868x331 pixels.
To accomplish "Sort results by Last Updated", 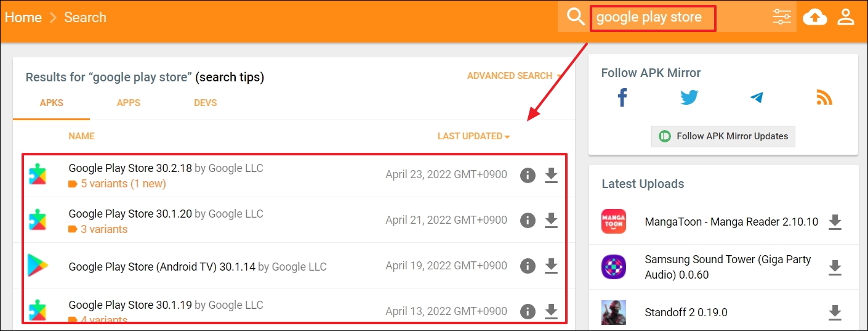I will coord(473,136).
